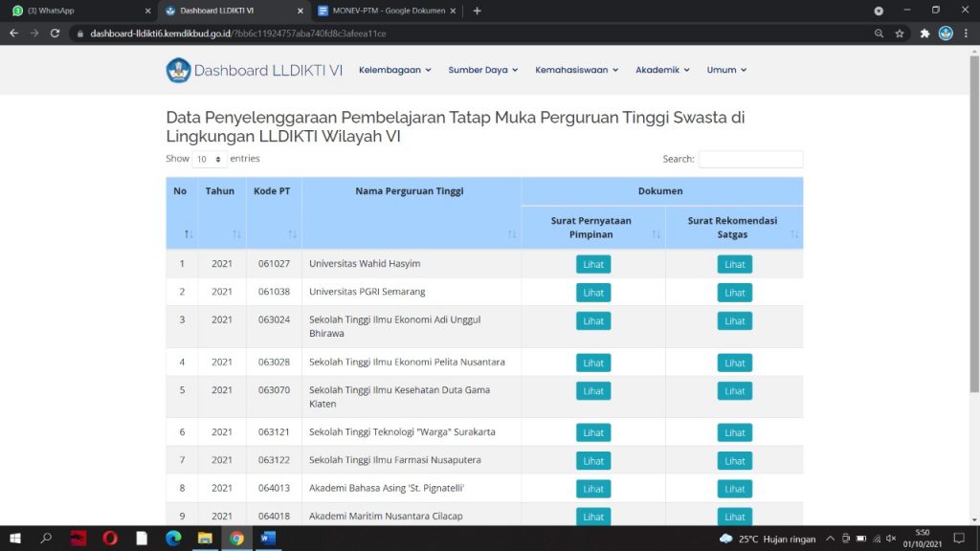The image size is (980, 551).
Task: View Surat Pernyataan Pimpinan for Universitas Wahid Hasyim
Action: pos(593,264)
